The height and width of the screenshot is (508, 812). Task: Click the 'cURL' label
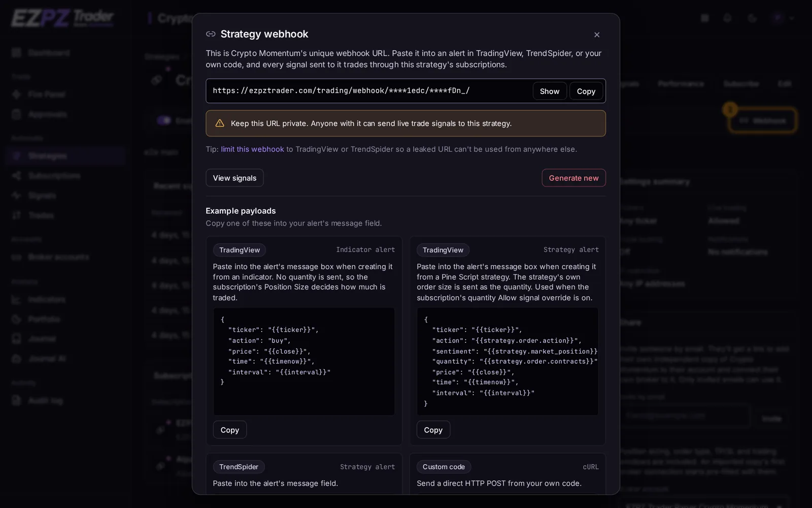coord(591,467)
